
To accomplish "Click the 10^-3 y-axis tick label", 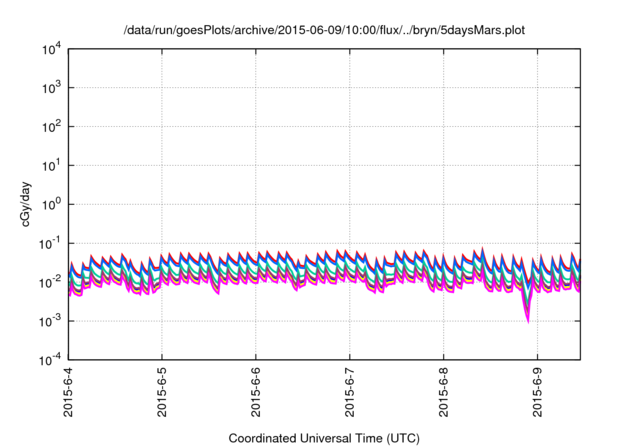I will 50,322.
